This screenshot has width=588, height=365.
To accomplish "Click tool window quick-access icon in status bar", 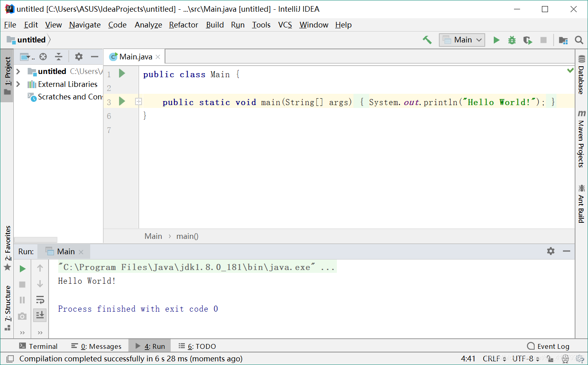I will [x=10, y=359].
